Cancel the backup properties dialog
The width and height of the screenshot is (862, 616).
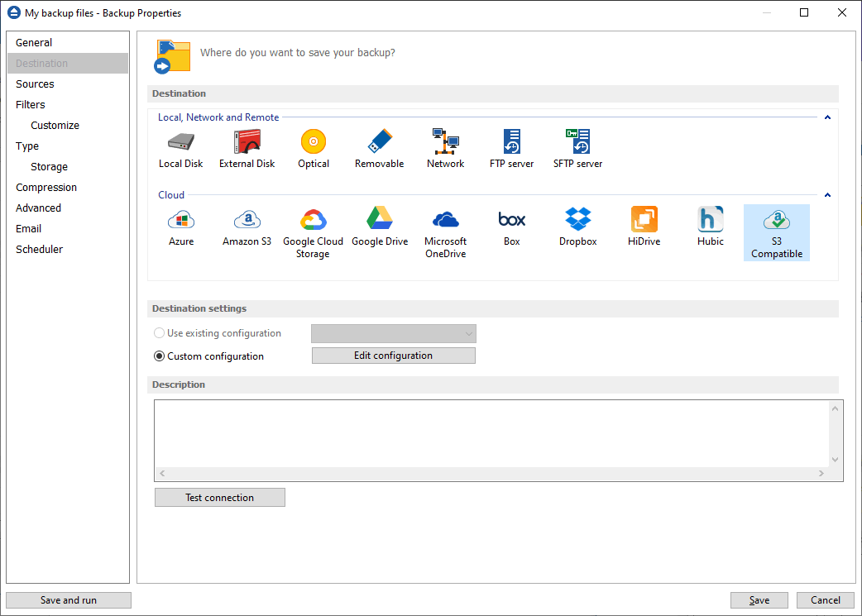(825, 600)
